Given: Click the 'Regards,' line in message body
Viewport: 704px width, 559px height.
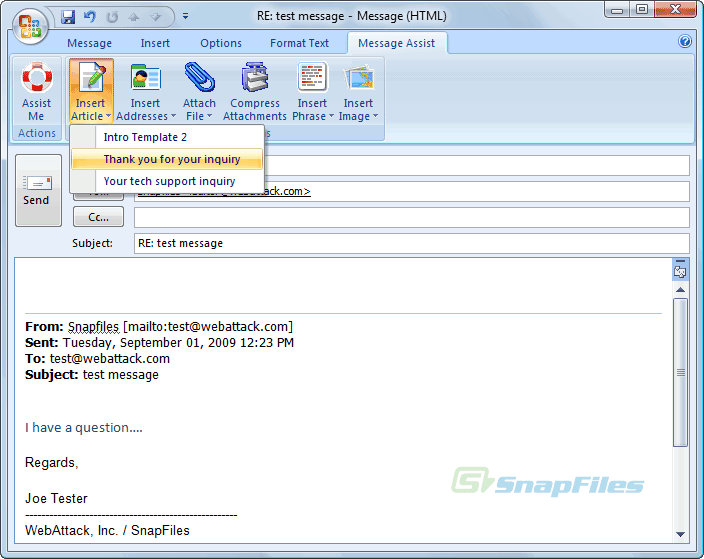Looking at the screenshot, I should (52, 462).
